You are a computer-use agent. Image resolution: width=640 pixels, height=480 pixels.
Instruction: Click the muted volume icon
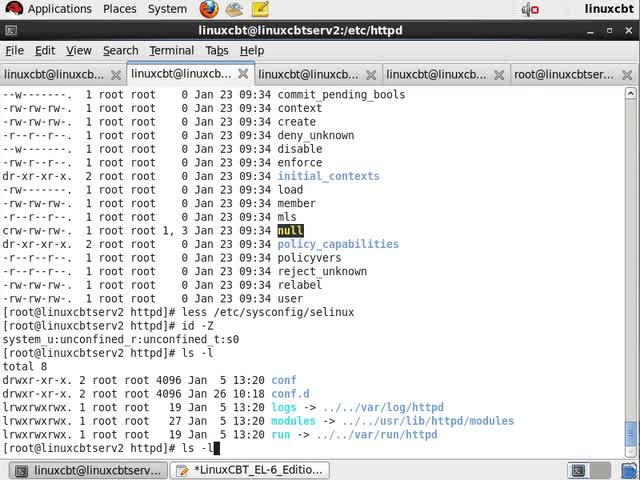530,9
